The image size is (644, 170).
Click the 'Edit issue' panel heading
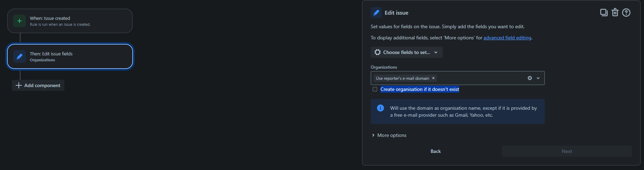(396, 13)
